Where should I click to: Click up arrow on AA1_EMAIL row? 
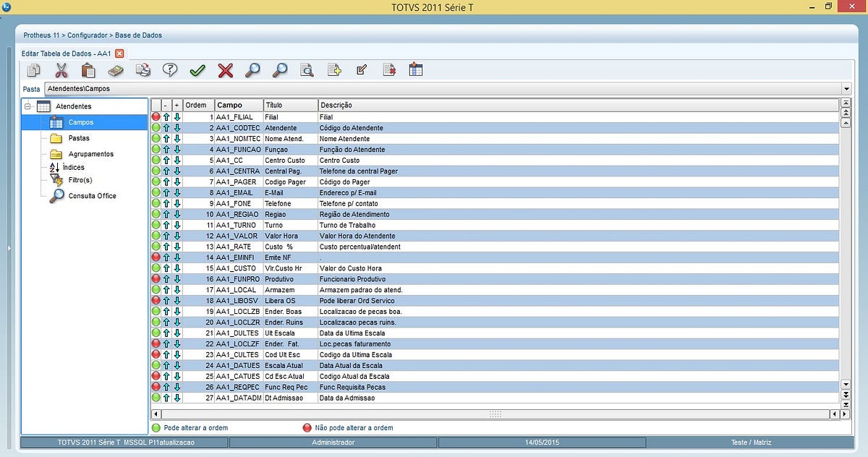tap(166, 193)
